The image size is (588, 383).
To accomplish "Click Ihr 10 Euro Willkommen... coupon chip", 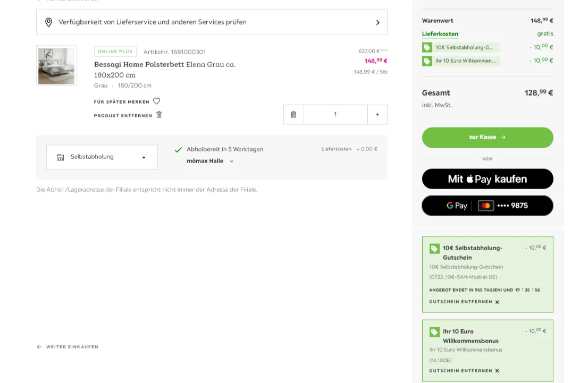I will [x=461, y=61].
